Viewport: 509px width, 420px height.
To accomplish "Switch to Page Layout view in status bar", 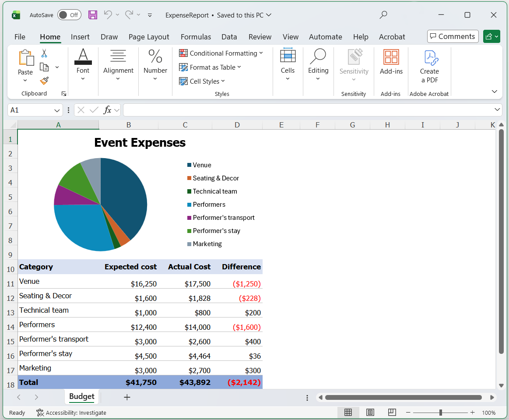I will pyautogui.click(x=370, y=413).
